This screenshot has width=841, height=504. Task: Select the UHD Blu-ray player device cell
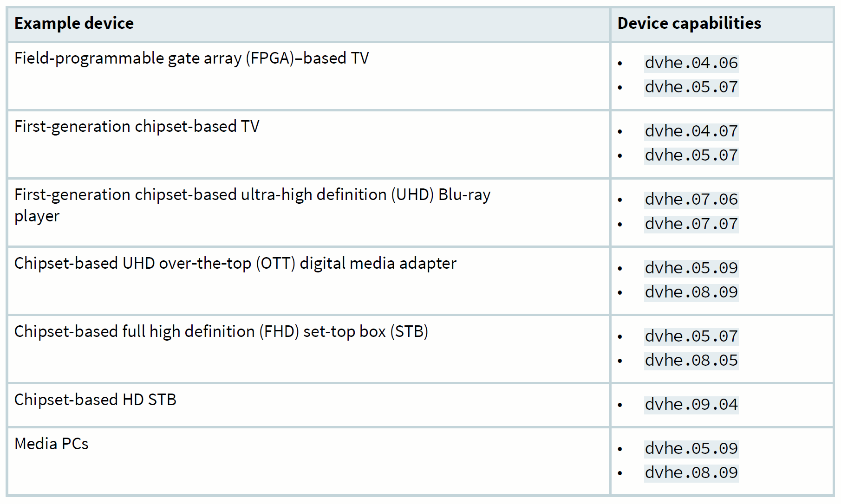tap(252, 205)
